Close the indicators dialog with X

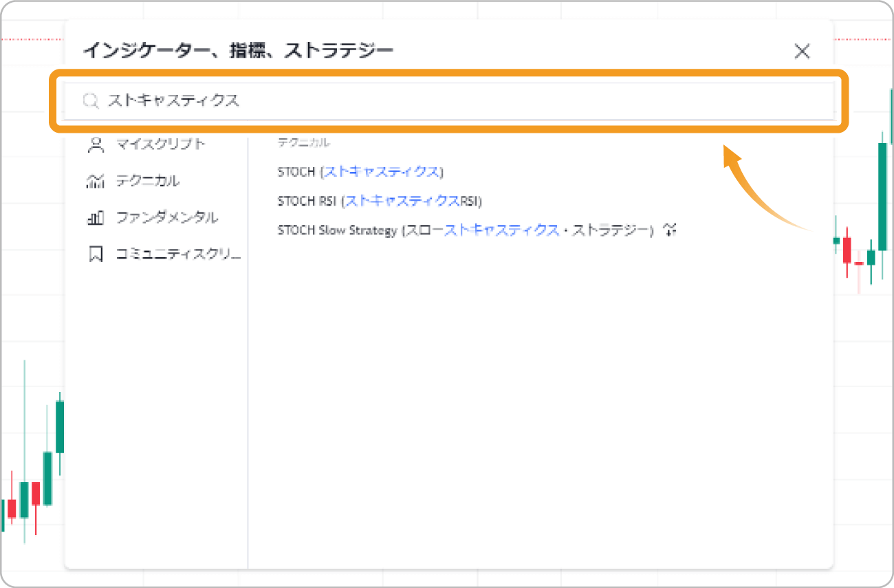pyautogui.click(x=802, y=52)
